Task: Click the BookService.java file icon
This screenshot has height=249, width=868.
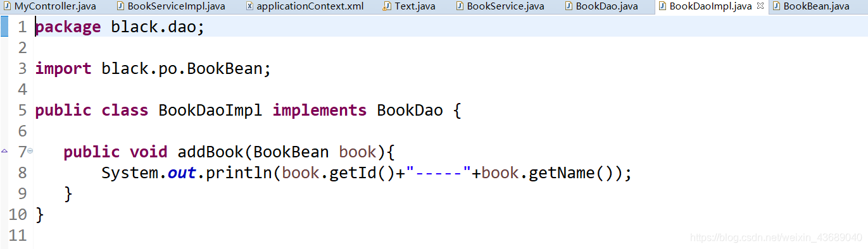Action: pyautogui.click(x=460, y=6)
